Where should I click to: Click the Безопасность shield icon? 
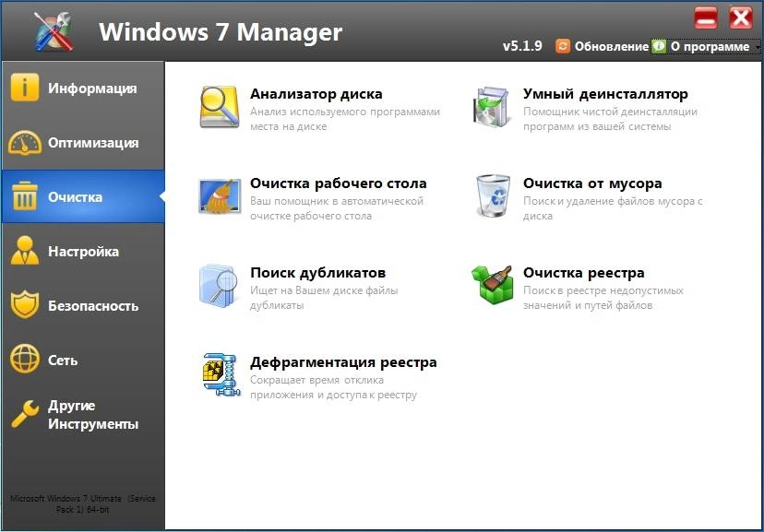coord(24,304)
